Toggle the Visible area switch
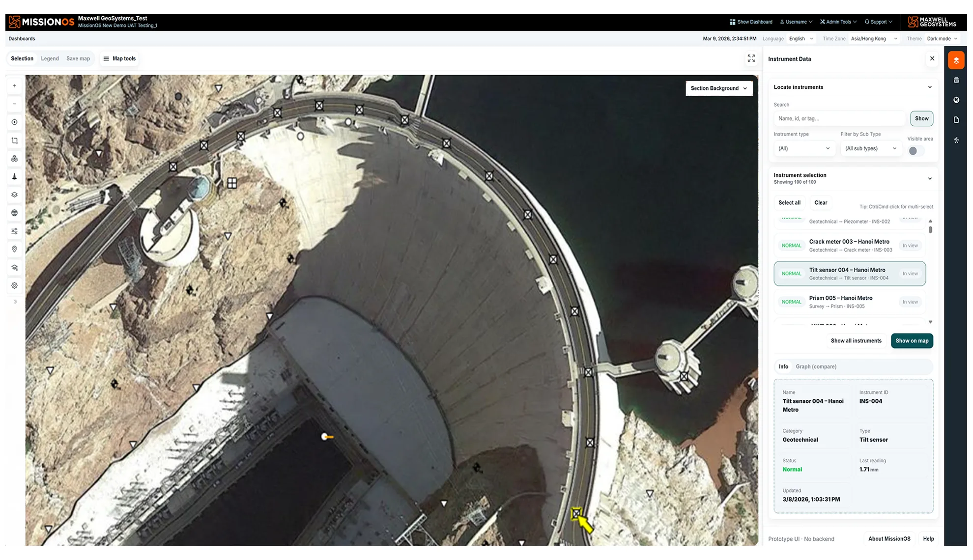973x560 pixels. 916,151
